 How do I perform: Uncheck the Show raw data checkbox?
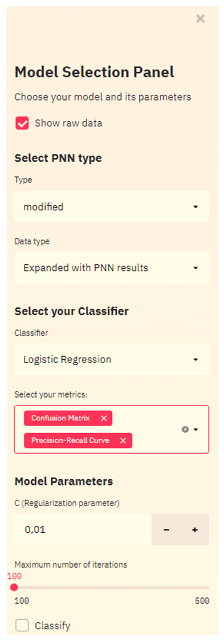tap(22, 123)
